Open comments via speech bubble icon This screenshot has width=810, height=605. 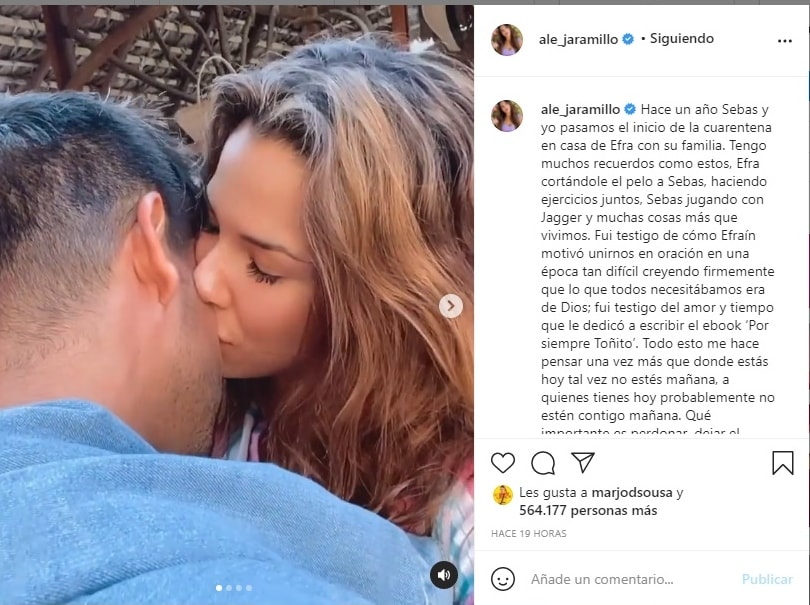543,463
